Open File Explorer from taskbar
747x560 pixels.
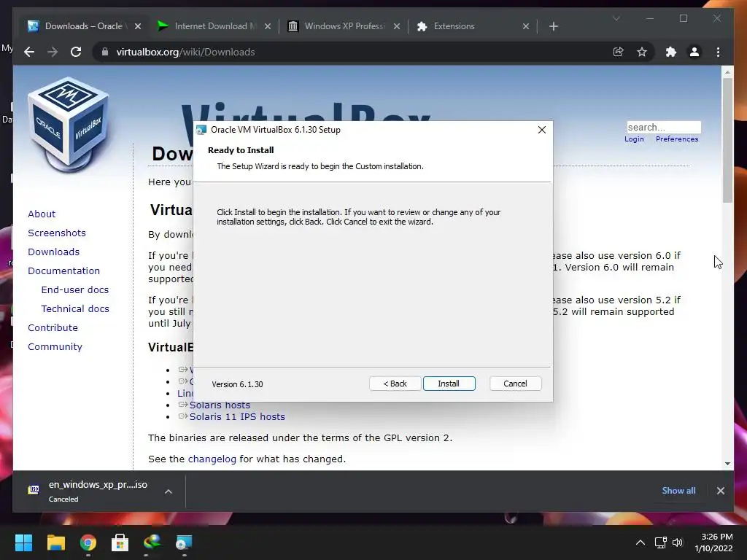55,542
